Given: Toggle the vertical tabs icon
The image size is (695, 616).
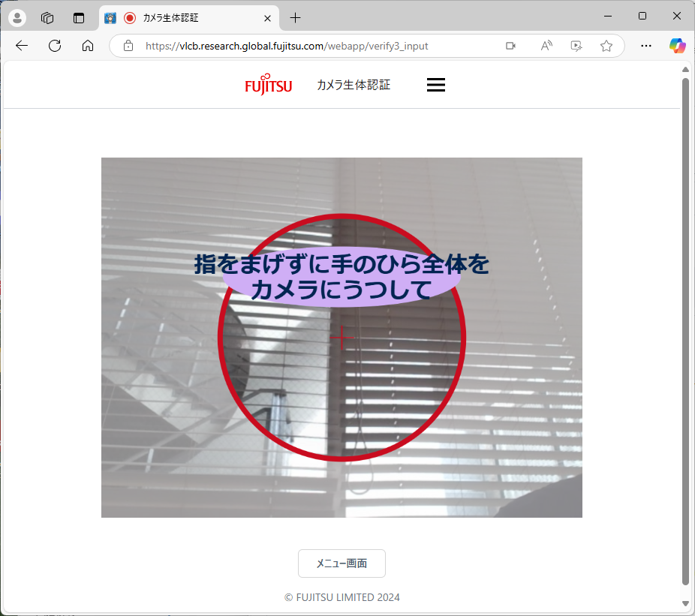Looking at the screenshot, I should [79, 18].
